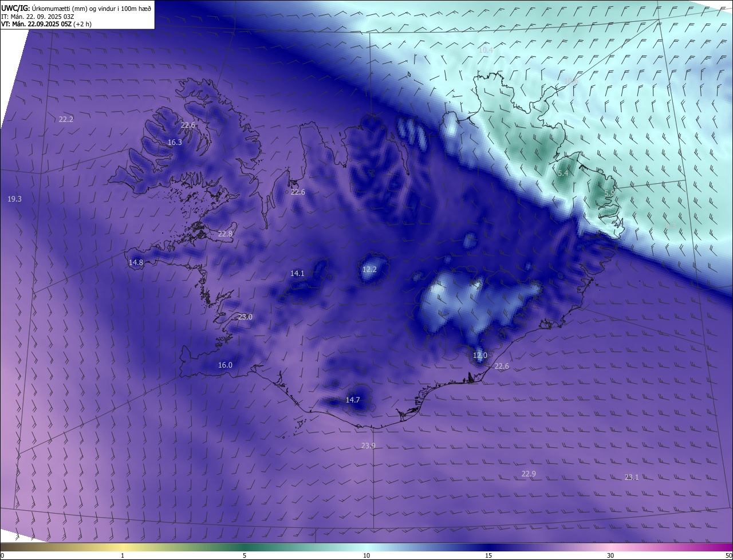
Task: Click the 19.3 value at the west edge
Action: click(x=14, y=199)
